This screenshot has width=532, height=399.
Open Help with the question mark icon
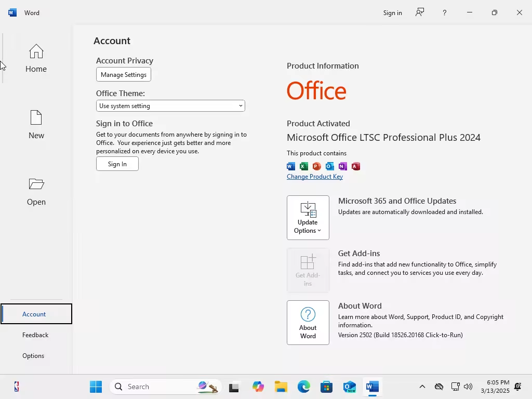(445, 13)
